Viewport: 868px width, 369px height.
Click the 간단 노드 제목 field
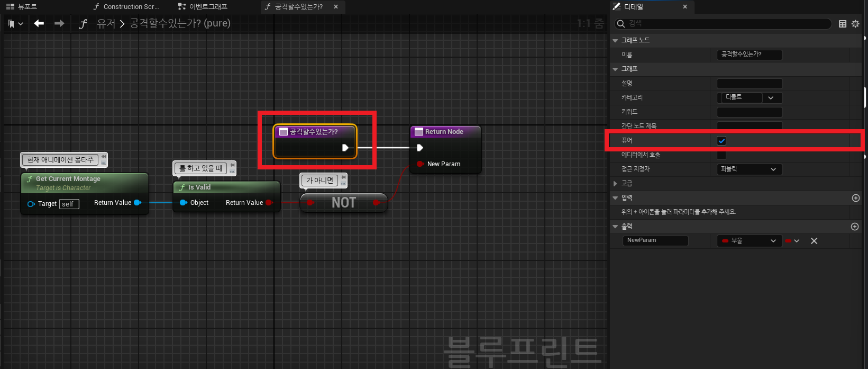[750, 126]
